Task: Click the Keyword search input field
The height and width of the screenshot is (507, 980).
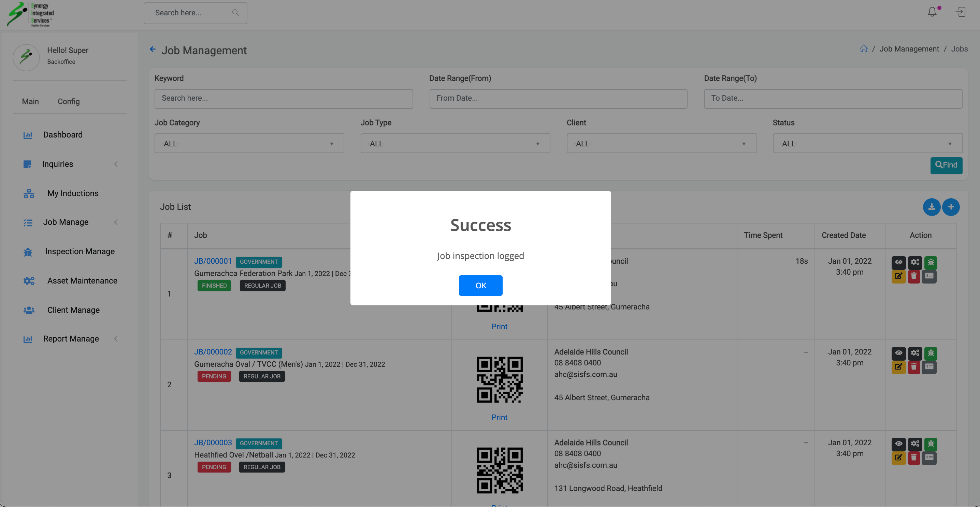Action: click(284, 99)
